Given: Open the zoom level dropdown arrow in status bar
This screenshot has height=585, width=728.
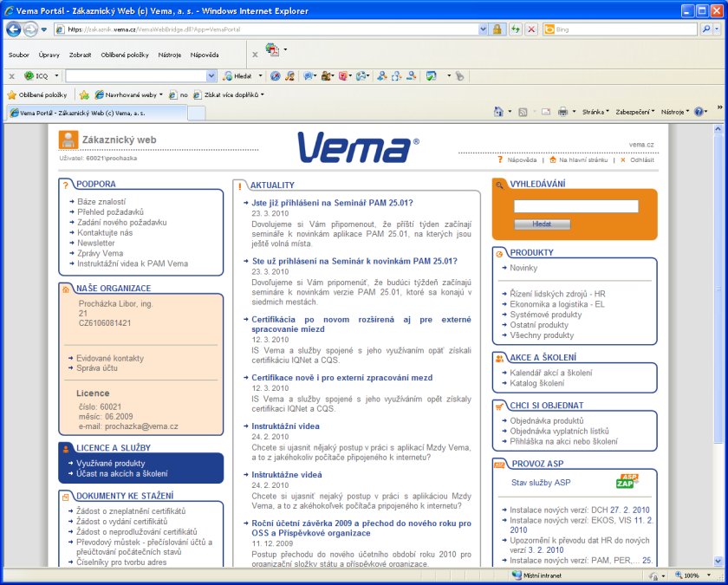Looking at the screenshot, I should click(x=709, y=575).
